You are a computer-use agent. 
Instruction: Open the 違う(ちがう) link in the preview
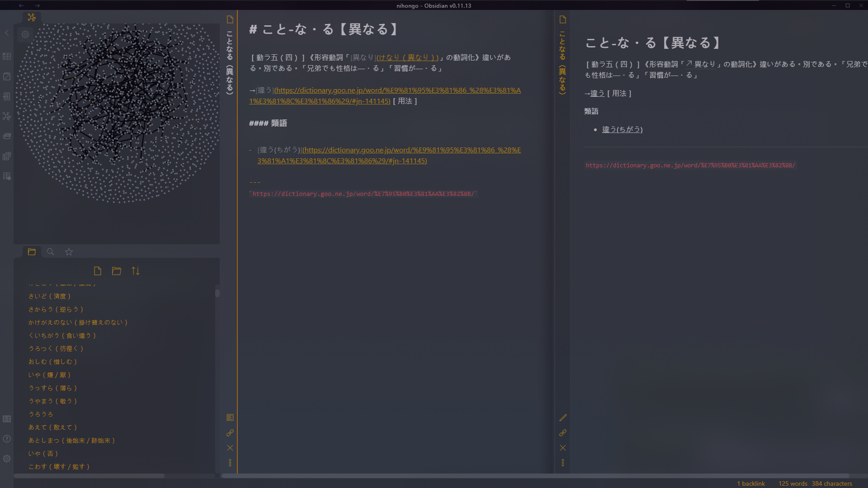(622, 129)
